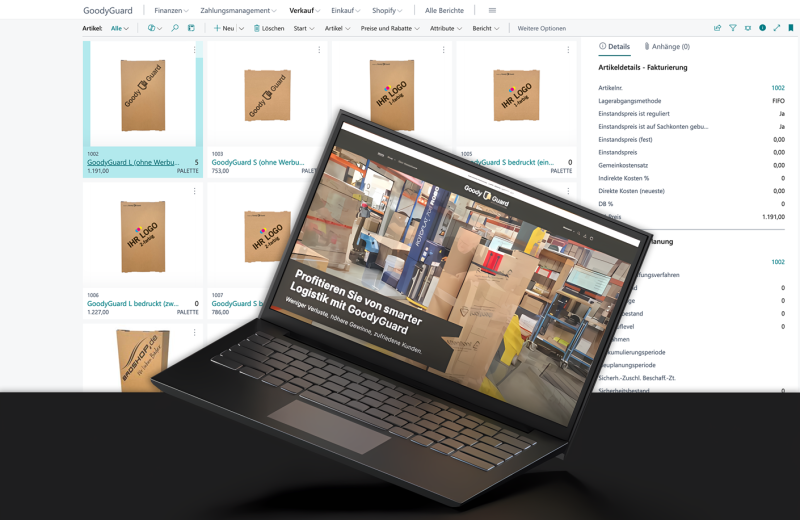Click the icon with chevron left of the search magnifier
This screenshot has width=800, height=520.
155,28
